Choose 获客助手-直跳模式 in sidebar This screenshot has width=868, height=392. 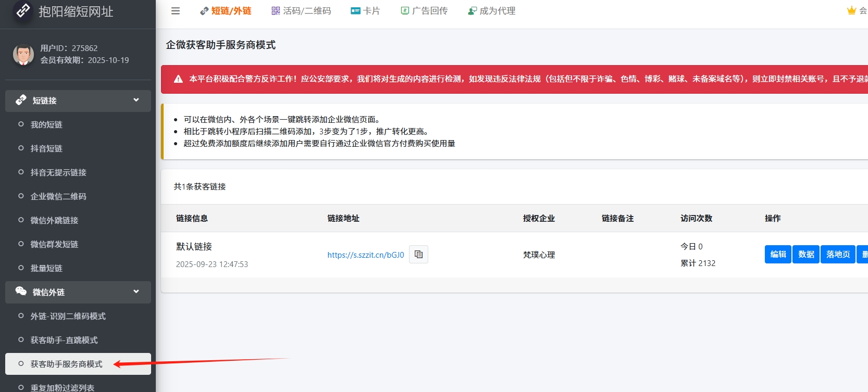64,340
